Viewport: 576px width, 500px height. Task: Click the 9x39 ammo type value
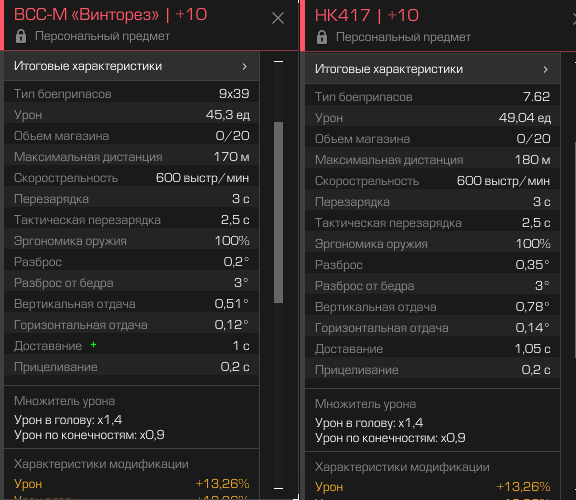pos(234,94)
